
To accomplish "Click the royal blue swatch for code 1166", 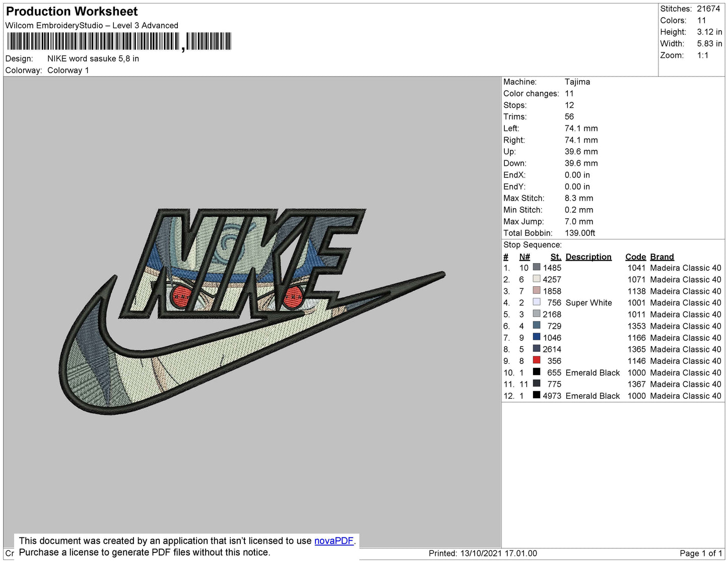I will point(537,337).
